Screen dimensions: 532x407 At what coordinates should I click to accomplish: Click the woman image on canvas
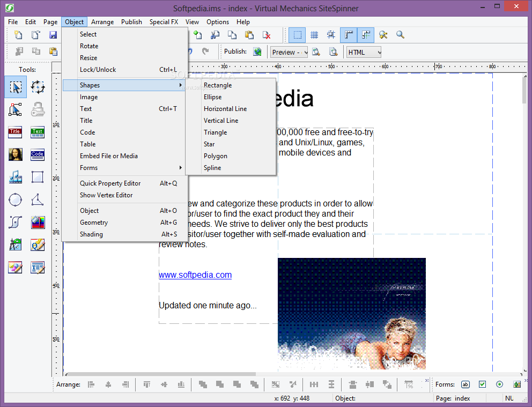click(352, 314)
